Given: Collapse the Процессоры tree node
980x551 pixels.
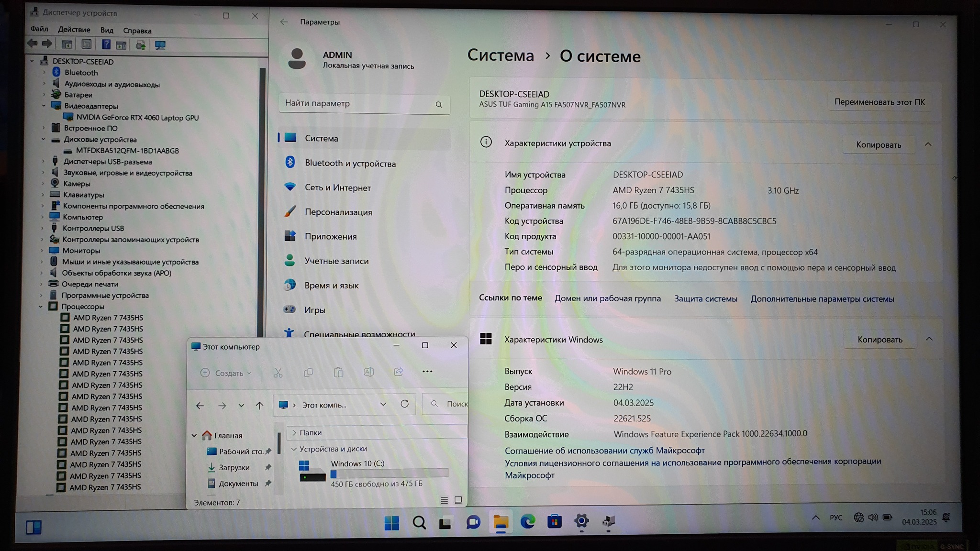Looking at the screenshot, I should click(x=41, y=307).
